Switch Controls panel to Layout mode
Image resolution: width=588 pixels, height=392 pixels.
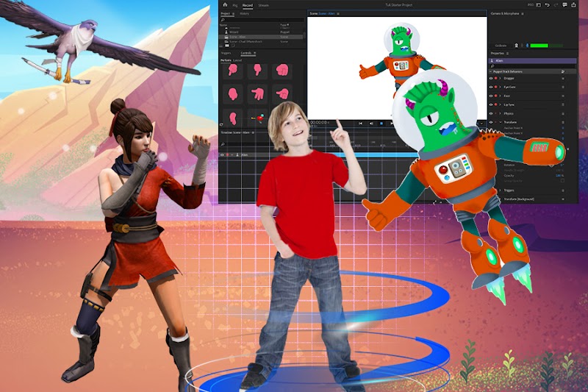237,60
